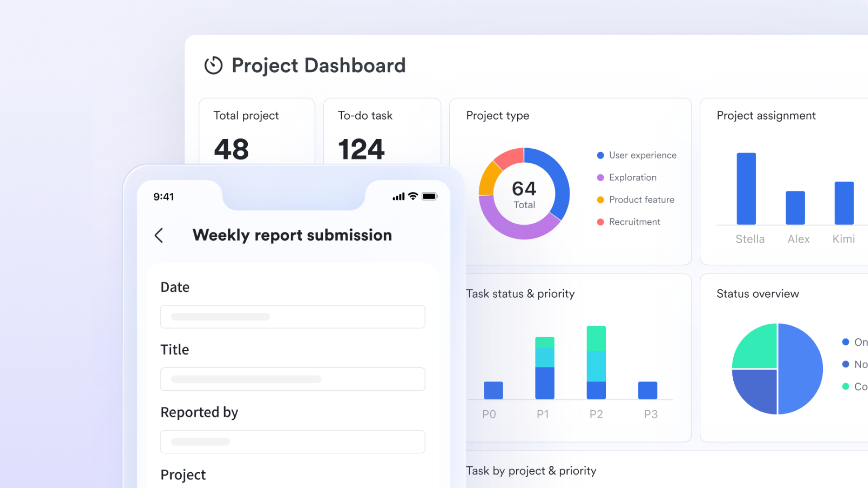The image size is (868, 488).
Task: Click the User experience legend dot
Action: tap(600, 155)
